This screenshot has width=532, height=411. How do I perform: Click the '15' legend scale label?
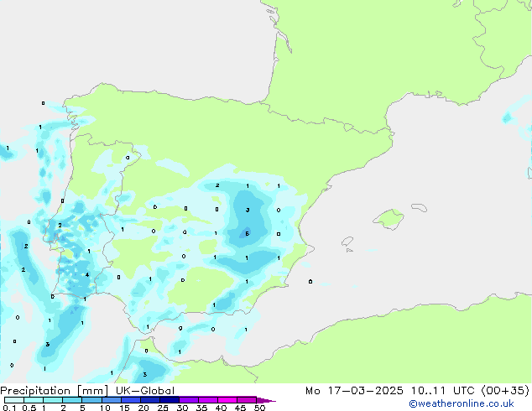(x=124, y=408)
